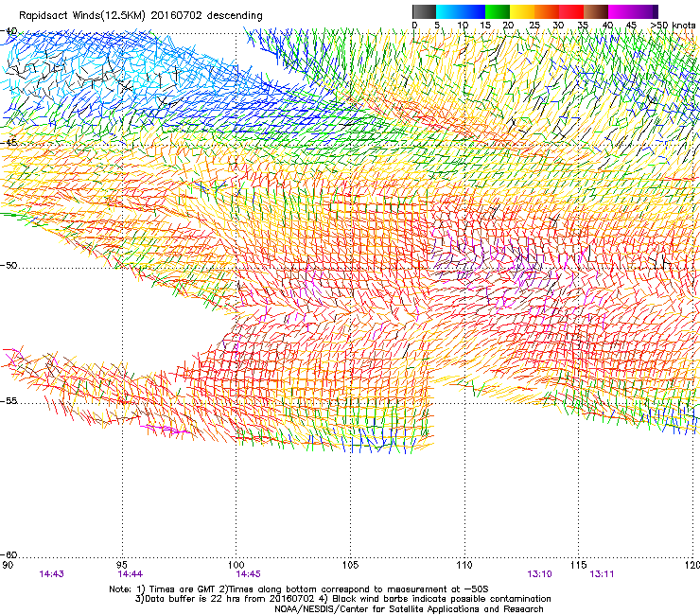
Task: Click the '-60' latitude axis label
Action: [x=9, y=554]
